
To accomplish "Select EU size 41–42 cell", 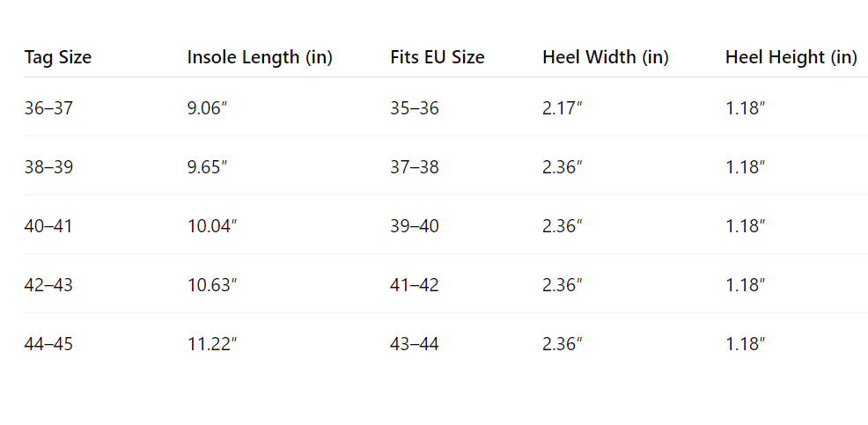I will point(415,285).
